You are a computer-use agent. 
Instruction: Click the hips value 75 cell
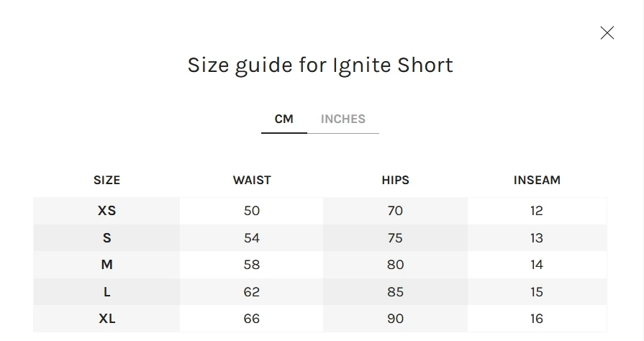(x=395, y=238)
